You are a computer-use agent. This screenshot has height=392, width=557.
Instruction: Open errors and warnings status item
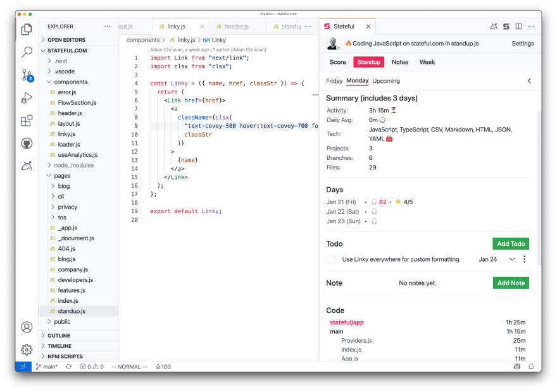(92, 367)
